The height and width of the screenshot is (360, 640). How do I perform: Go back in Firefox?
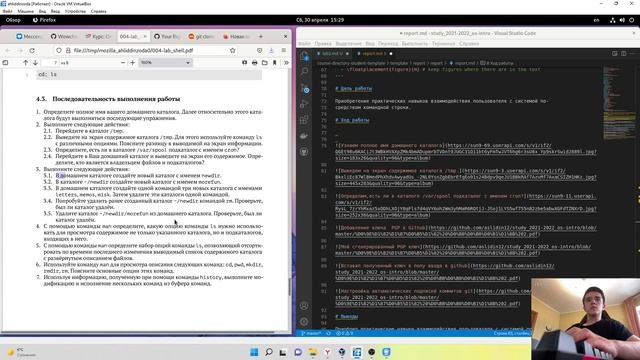[x=8, y=50]
